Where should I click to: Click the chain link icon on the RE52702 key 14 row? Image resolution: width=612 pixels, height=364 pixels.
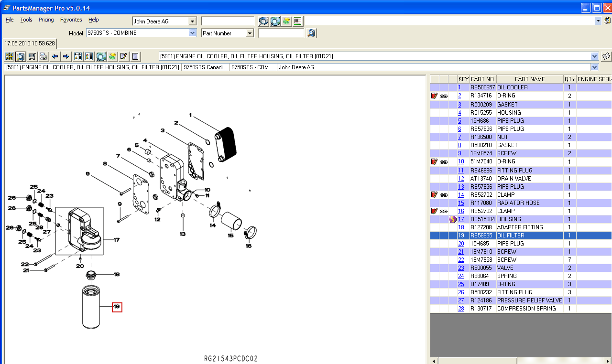[x=444, y=195]
